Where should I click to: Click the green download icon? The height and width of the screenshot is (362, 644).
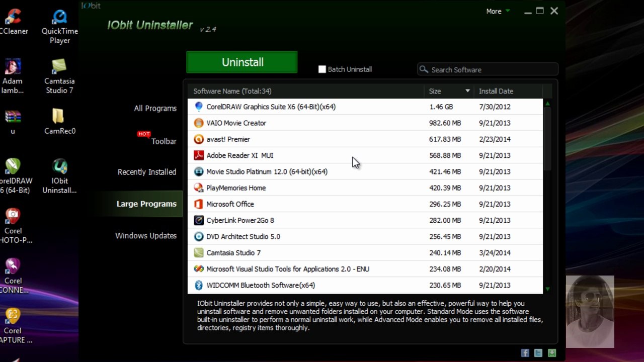[x=552, y=353]
